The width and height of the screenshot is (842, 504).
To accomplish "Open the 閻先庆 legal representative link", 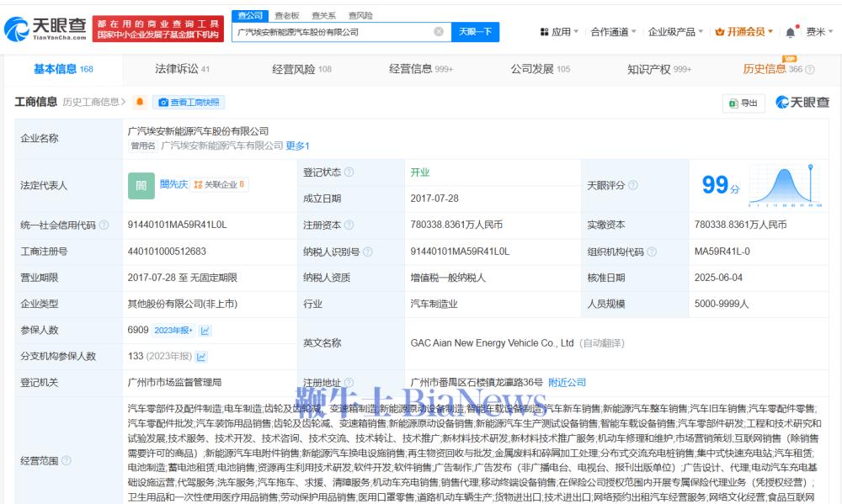I will (174, 184).
